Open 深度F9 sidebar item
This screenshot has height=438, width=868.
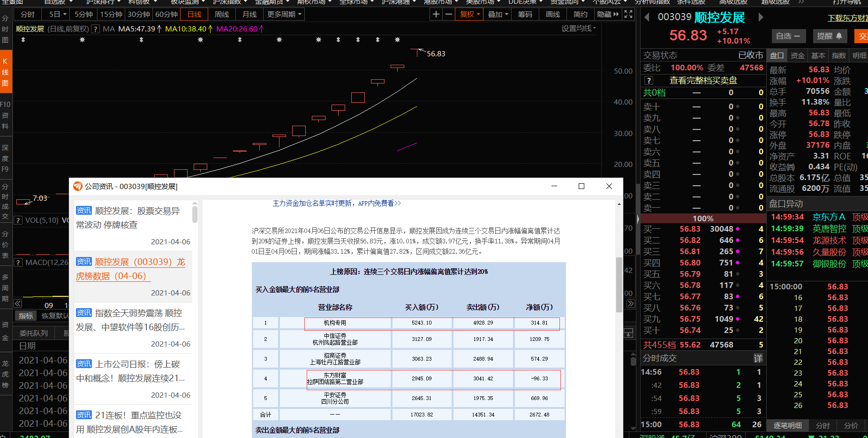coord(5,158)
